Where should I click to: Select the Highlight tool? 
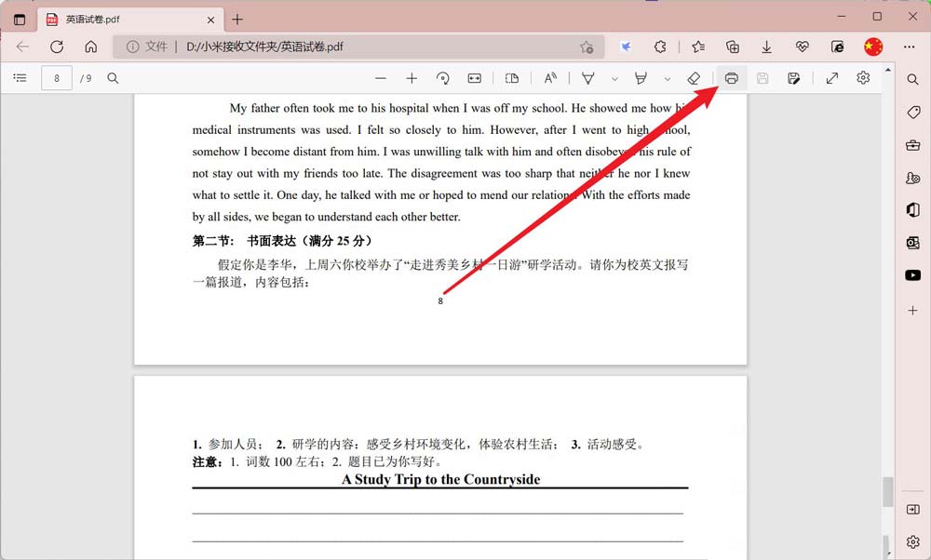click(x=641, y=78)
